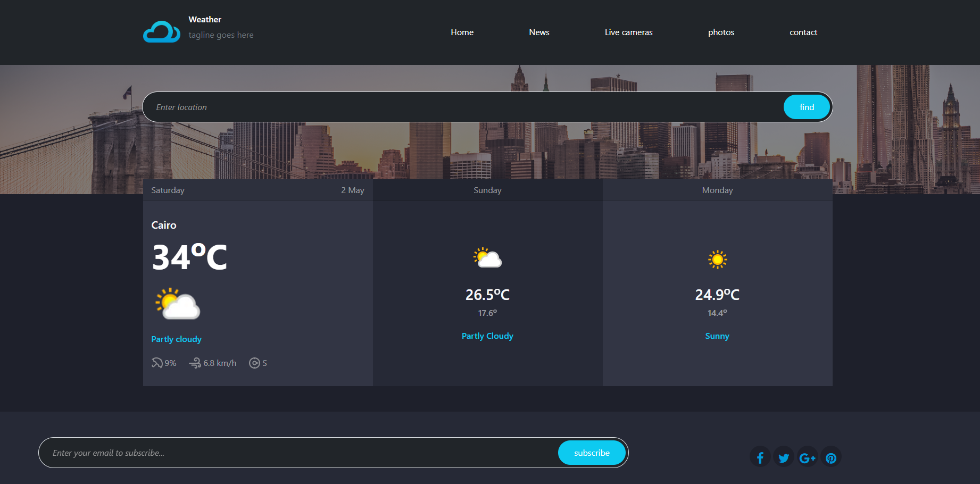Click Monday's sunny weather icon
Viewport: 980px width, 484px height.
pyautogui.click(x=717, y=259)
